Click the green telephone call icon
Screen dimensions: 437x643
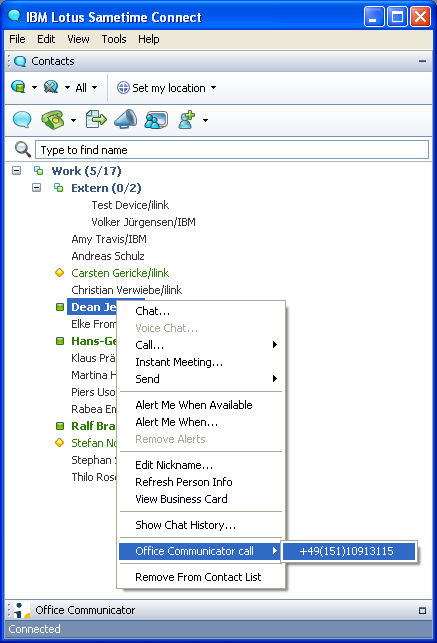coord(52,120)
